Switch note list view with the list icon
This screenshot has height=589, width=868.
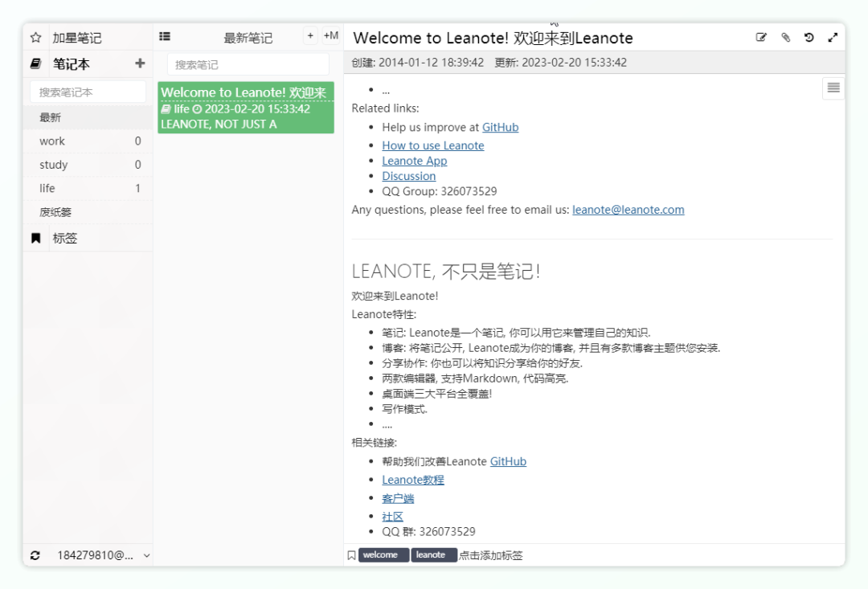click(165, 36)
